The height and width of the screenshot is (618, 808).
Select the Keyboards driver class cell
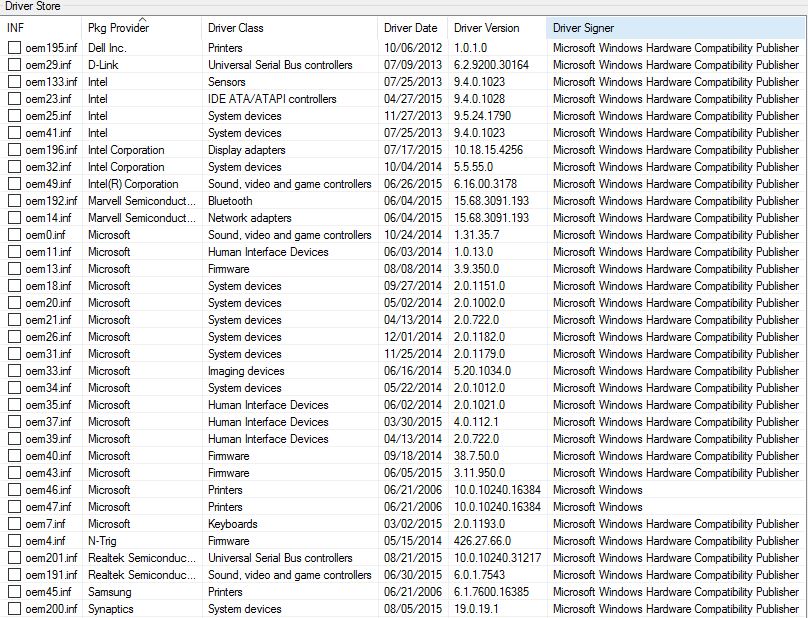pos(232,524)
